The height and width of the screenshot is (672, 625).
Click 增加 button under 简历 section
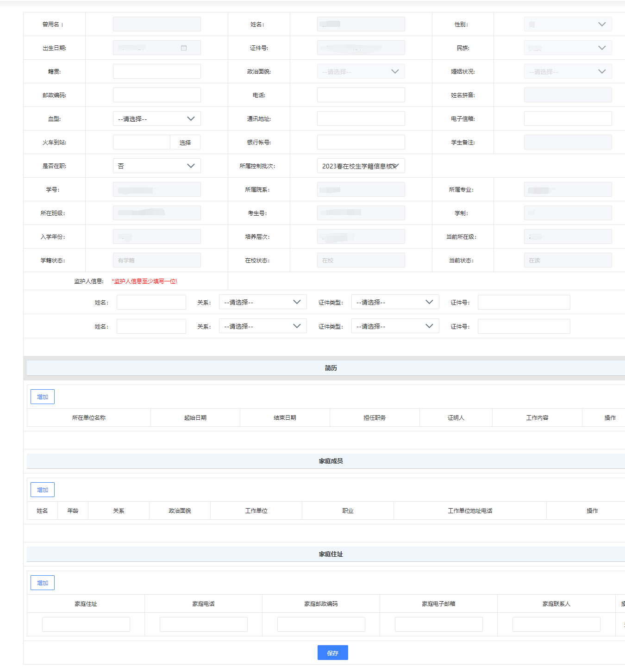43,397
